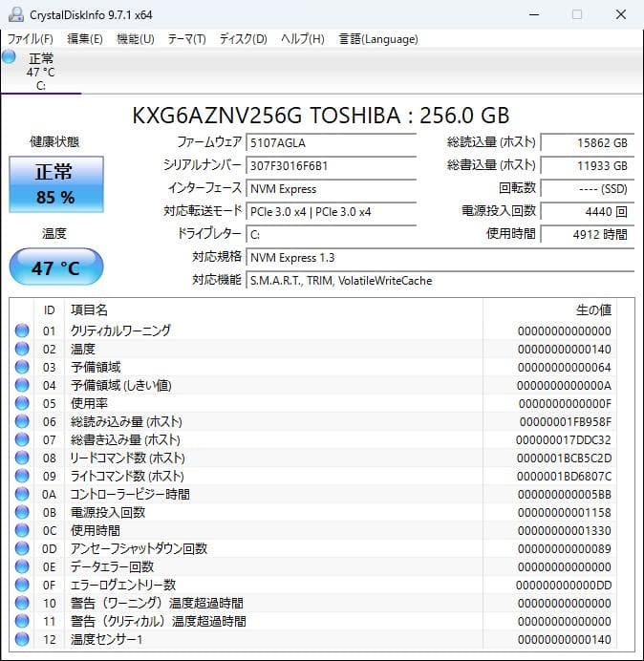Click raw value 00000000000064 of 予備領域
The image size is (644, 661).
(x=565, y=367)
